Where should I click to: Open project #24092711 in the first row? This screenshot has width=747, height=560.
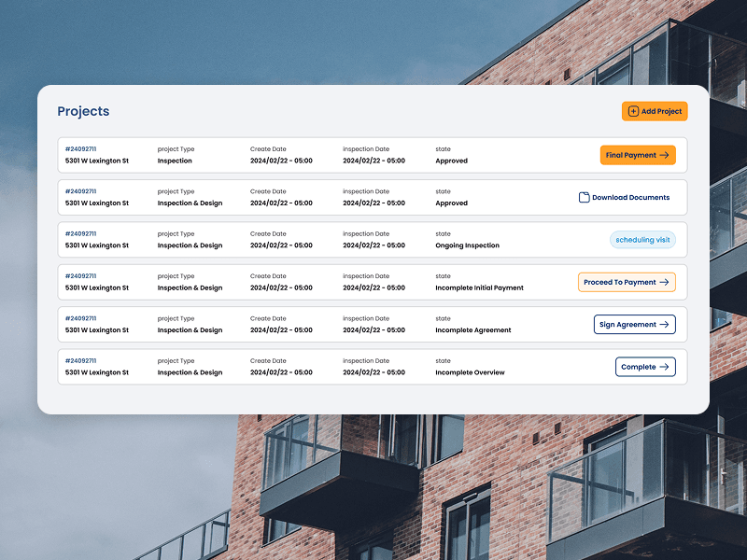[79, 148]
